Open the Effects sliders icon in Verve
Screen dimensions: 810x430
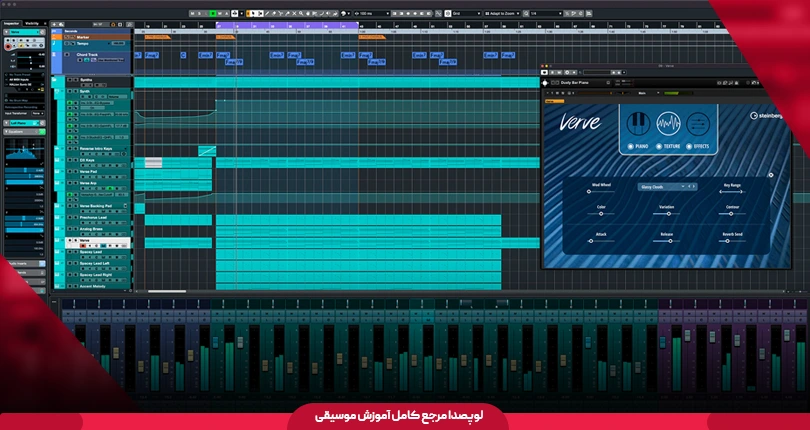click(698, 124)
